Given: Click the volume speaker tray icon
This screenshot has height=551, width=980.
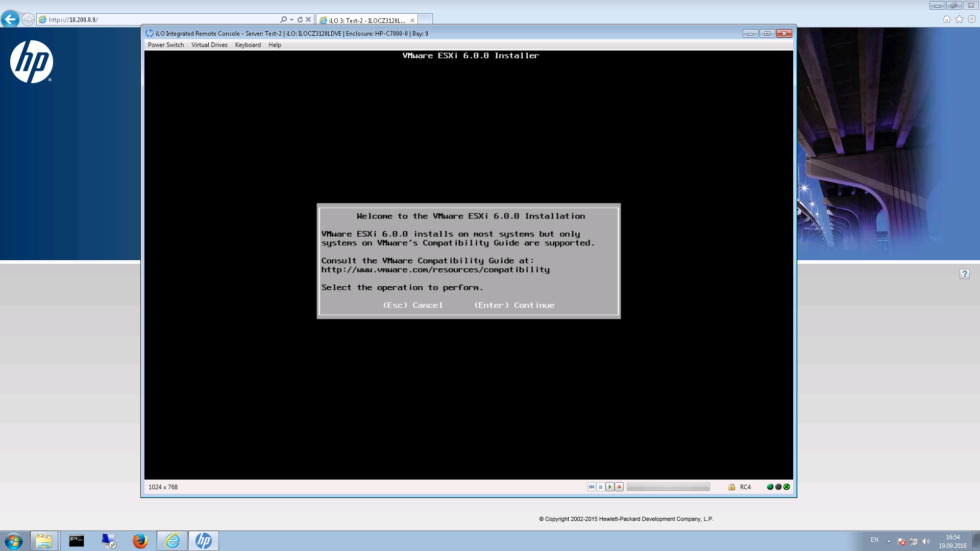Looking at the screenshot, I should [x=926, y=541].
